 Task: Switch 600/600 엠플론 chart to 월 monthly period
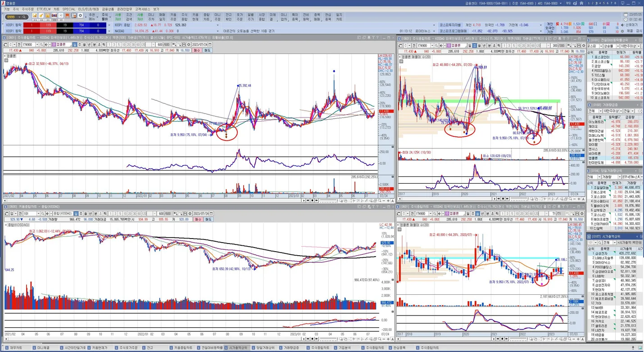click(x=84, y=44)
